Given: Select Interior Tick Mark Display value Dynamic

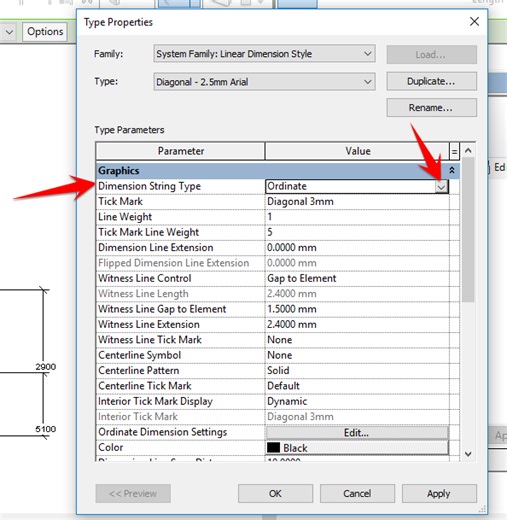Looking at the screenshot, I should (357, 401).
